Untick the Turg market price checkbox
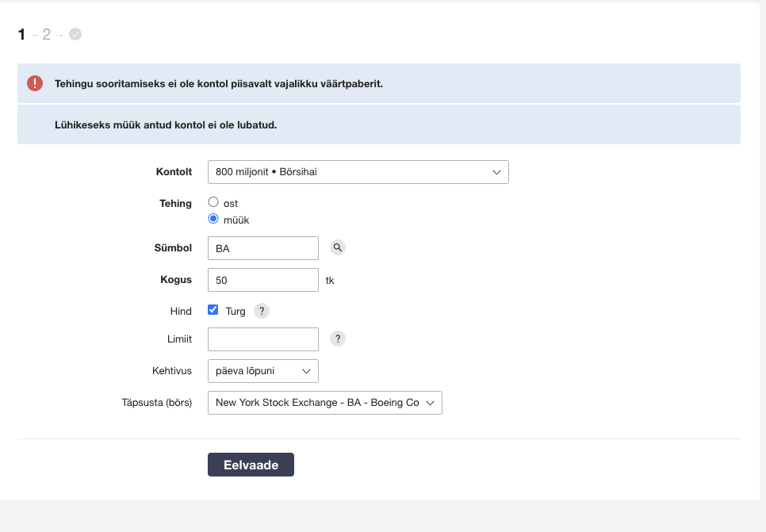Screen dimensions: 766x532 click(x=213, y=310)
